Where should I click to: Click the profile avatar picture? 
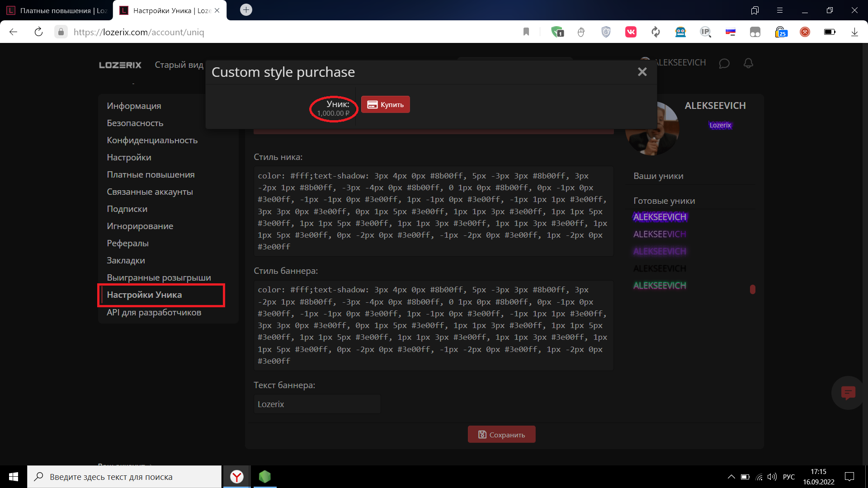click(652, 129)
